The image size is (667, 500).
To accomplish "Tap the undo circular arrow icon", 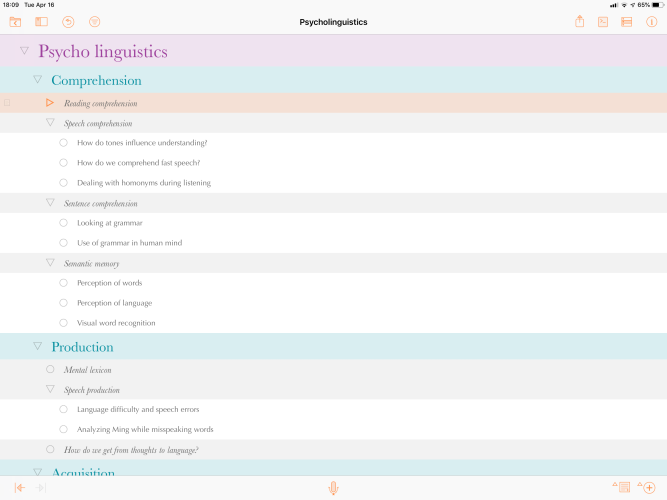I will (x=68, y=22).
